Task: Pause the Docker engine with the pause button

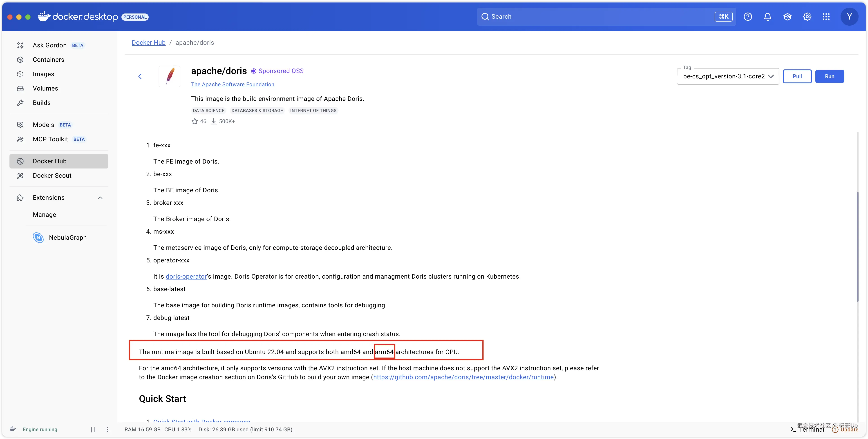Action: coord(93,429)
